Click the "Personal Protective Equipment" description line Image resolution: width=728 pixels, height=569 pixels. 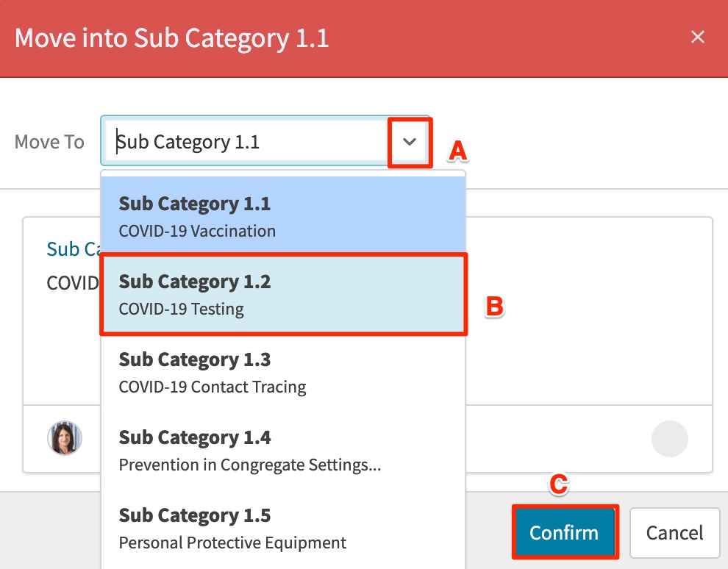point(232,543)
